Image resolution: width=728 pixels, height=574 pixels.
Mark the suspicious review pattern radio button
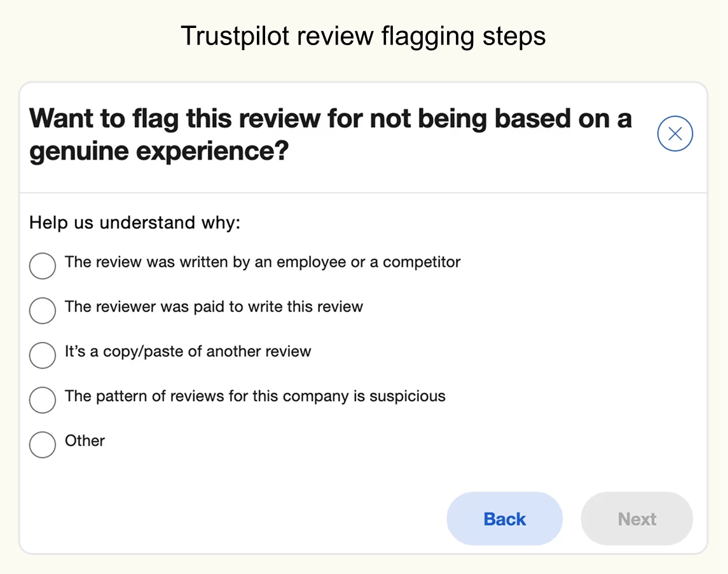click(x=43, y=400)
